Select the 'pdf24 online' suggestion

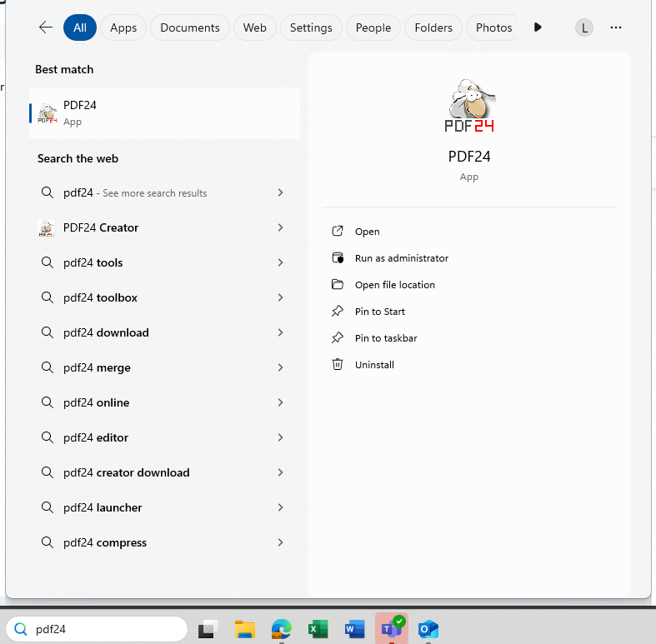[x=163, y=402]
